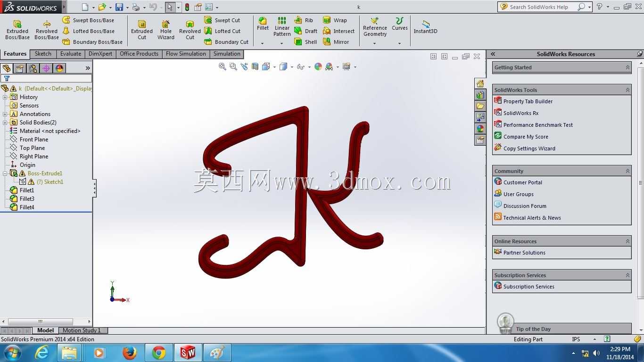This screenshot has height=362, width=644.
Task: Collapse the Online Resources section
Action: (627, 241)
